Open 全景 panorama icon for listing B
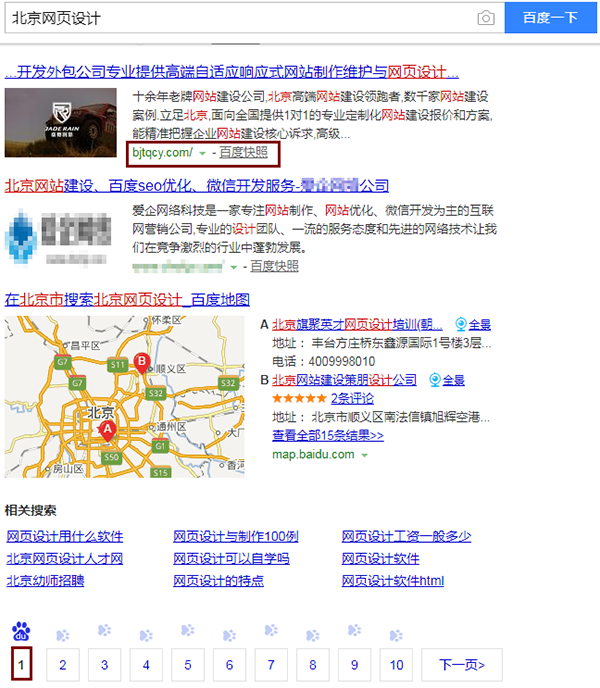This screenshot has width=600, height=688. pyautogui.click(x=448, y=380)
